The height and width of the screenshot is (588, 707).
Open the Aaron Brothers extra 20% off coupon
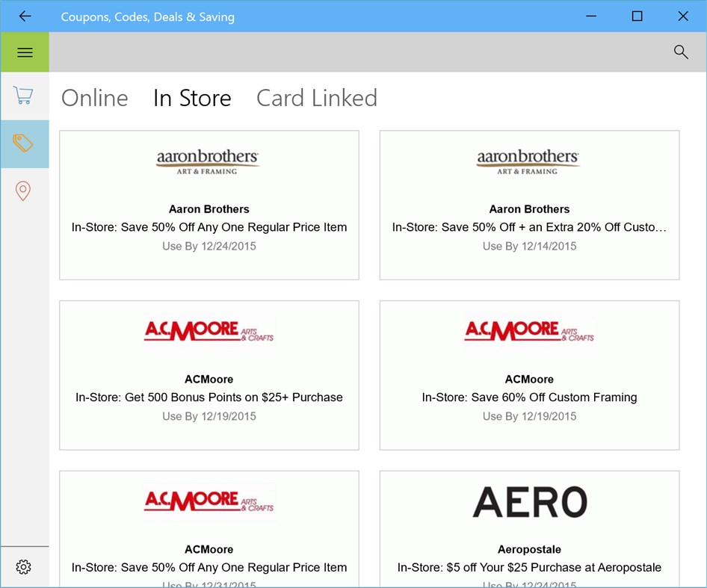click(528, 205)
